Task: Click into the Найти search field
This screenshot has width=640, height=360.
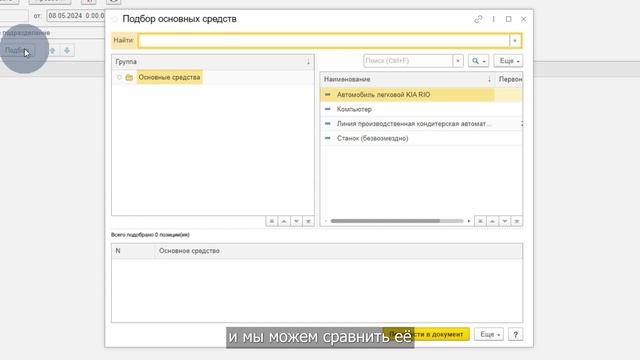Action: (x=323, y=40)
